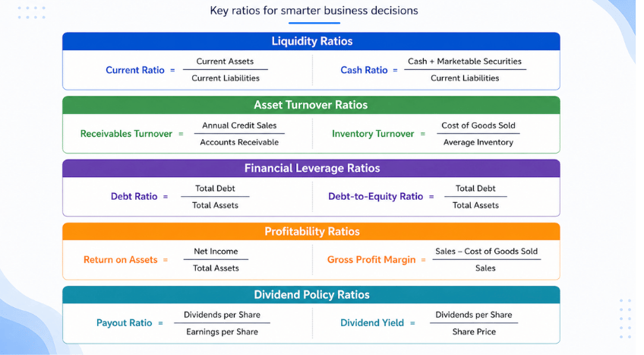Select the Dividend Yield label
The width and height of the screenshot is (644, 355).
(372, 323)
